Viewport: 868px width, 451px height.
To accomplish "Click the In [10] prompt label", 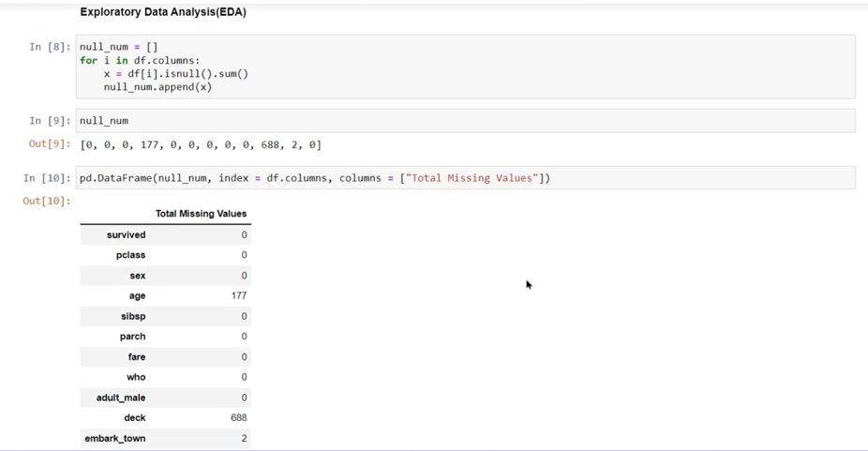I will (46, 178).
